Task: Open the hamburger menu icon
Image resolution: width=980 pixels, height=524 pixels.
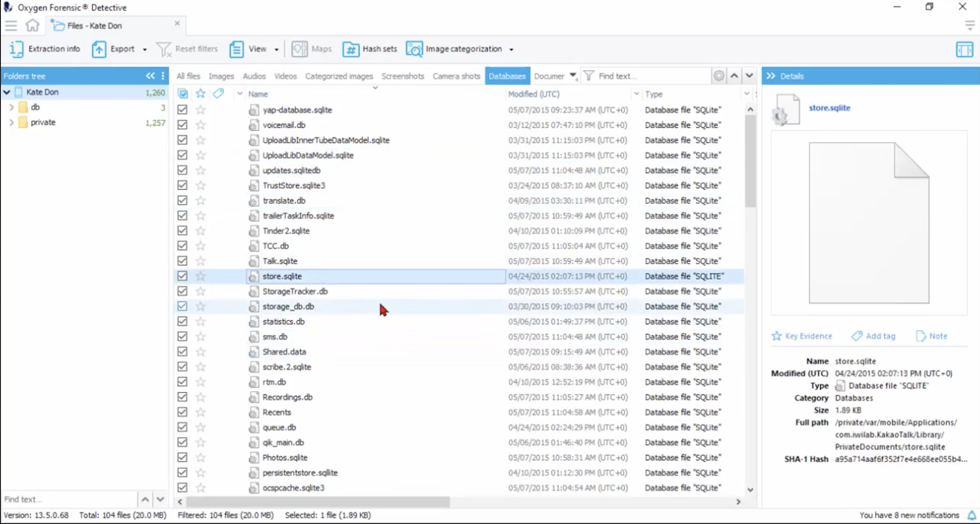Action: click(11, 25)
